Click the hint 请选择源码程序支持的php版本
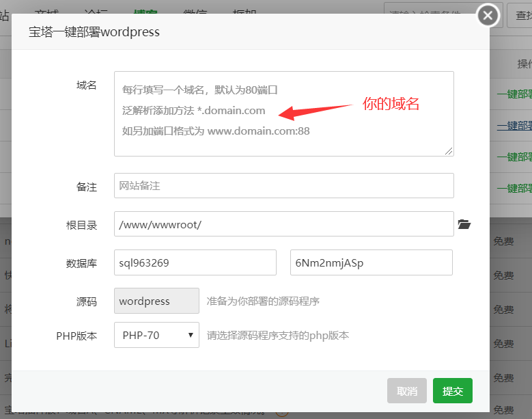532x419 pixels. [278, 336]
